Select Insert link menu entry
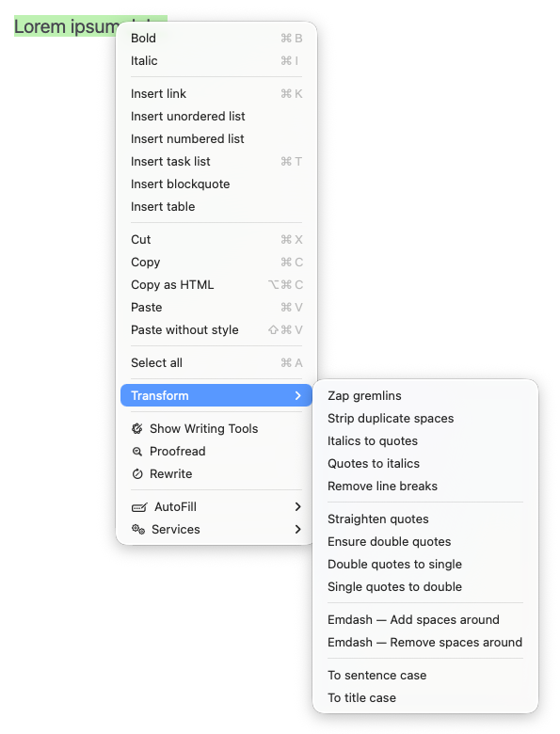Image resolution: width=560 pixels, height=734 pixels. pyautogui.click(x=216, y=93)
